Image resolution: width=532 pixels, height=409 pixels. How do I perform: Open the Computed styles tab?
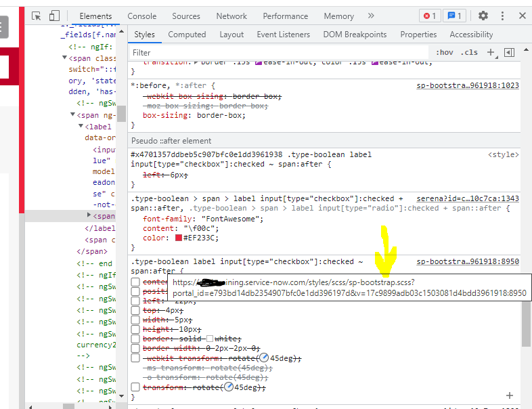point(187,35)
